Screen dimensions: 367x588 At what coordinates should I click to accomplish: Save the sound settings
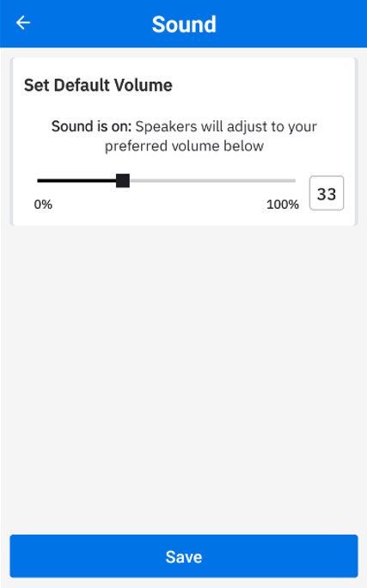[184, 556]
